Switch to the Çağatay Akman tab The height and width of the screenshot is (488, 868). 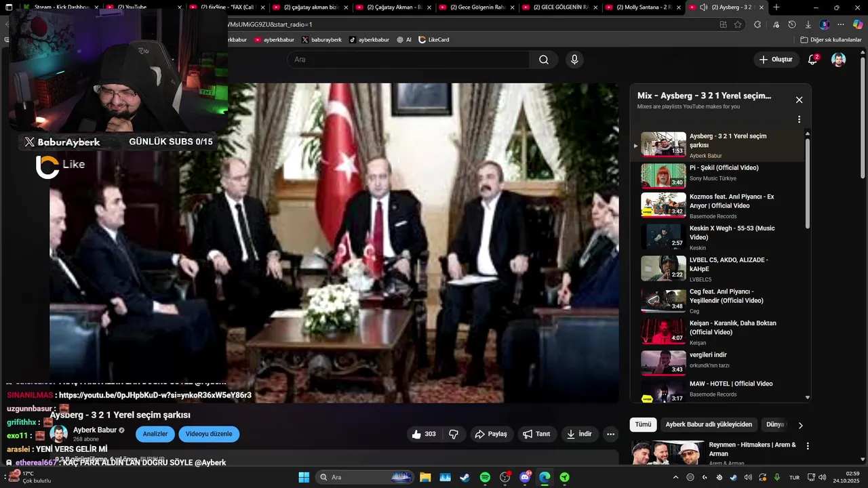393,7
